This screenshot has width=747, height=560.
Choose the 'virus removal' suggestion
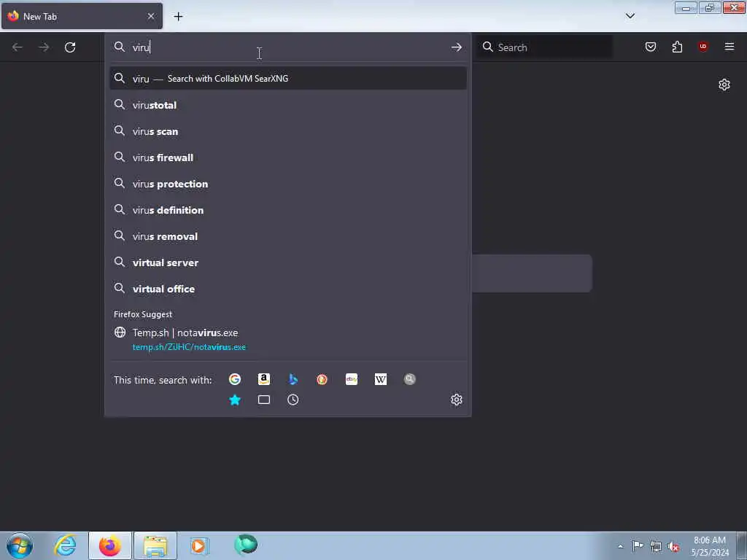(287, 236)
